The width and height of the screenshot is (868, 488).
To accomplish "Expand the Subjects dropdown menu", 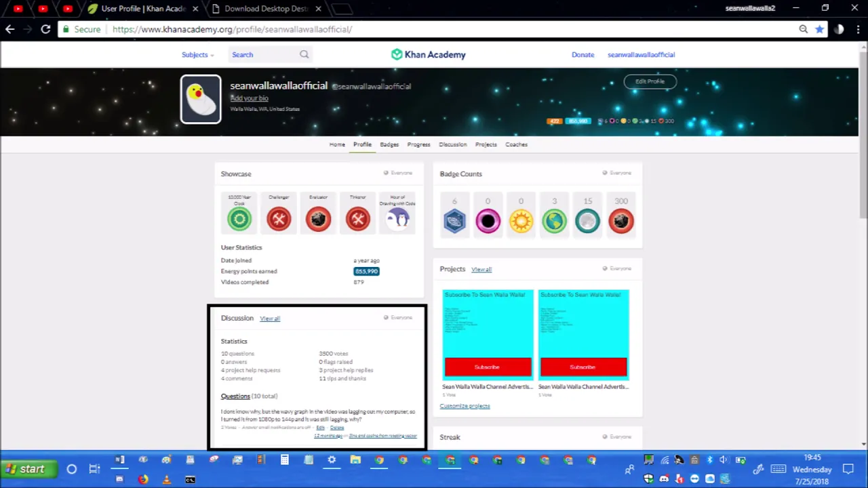I will [x=197, y=55].
